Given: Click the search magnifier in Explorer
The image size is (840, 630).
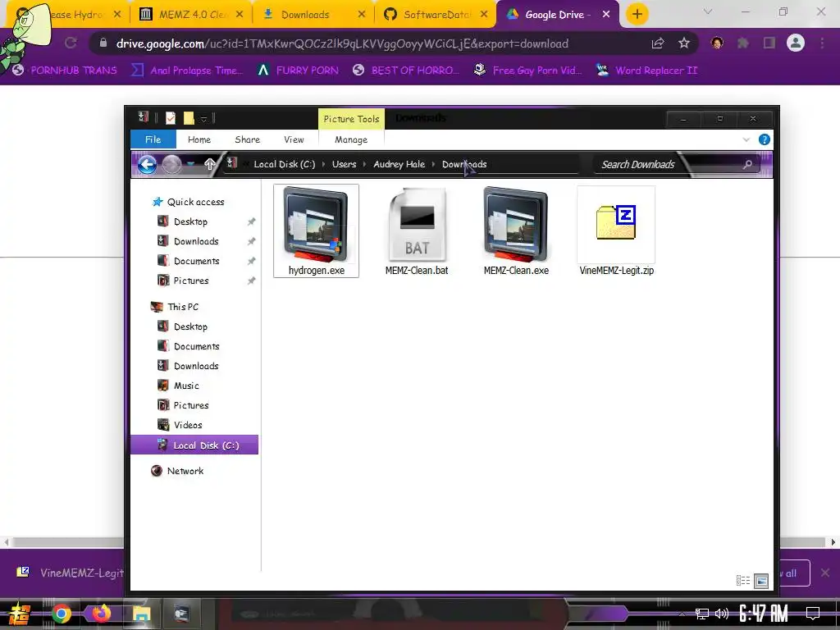Looking at the screenshot, I should click(747, 164).
